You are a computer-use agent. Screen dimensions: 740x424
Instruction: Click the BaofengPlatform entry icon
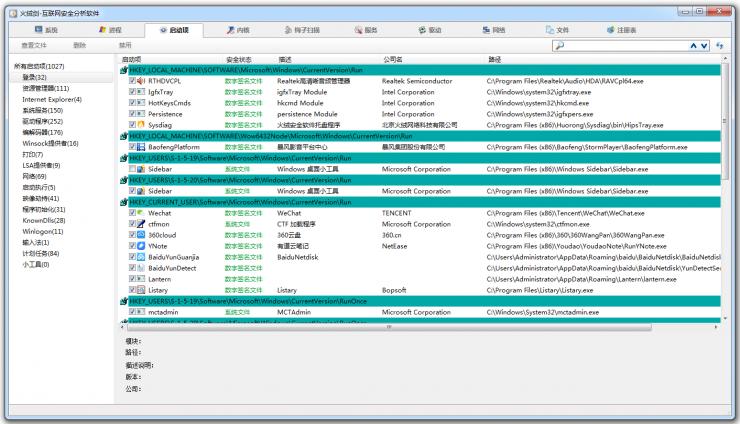(x=141, y=147)
